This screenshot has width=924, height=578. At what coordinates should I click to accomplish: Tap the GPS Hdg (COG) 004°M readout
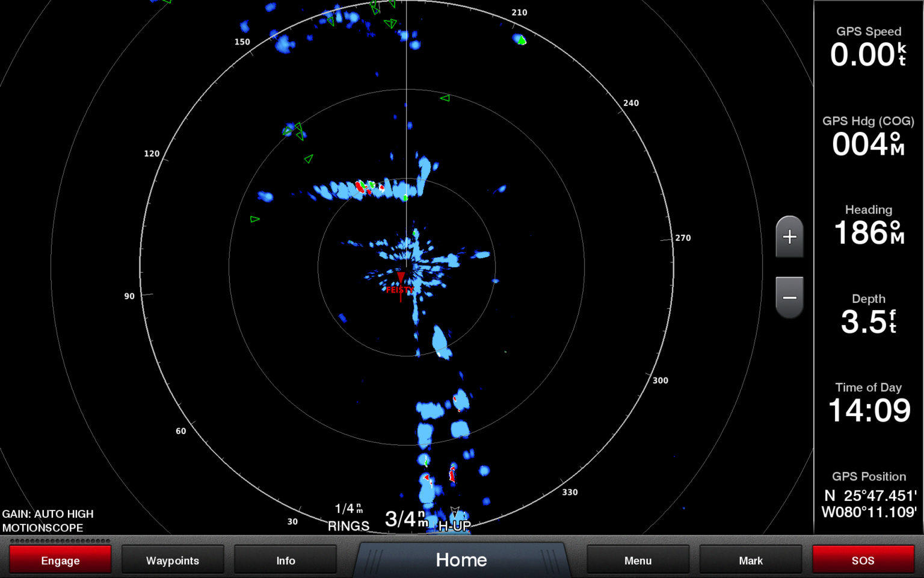tap(869, 136)
